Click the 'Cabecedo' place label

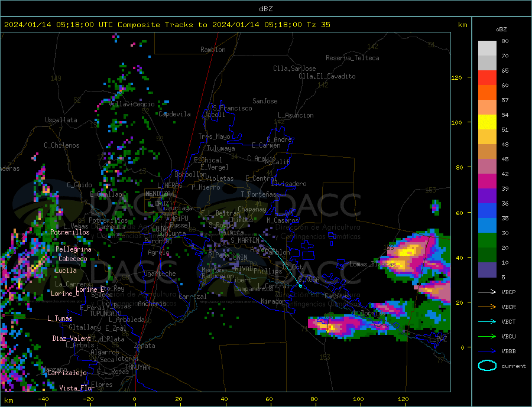[73, 259]
